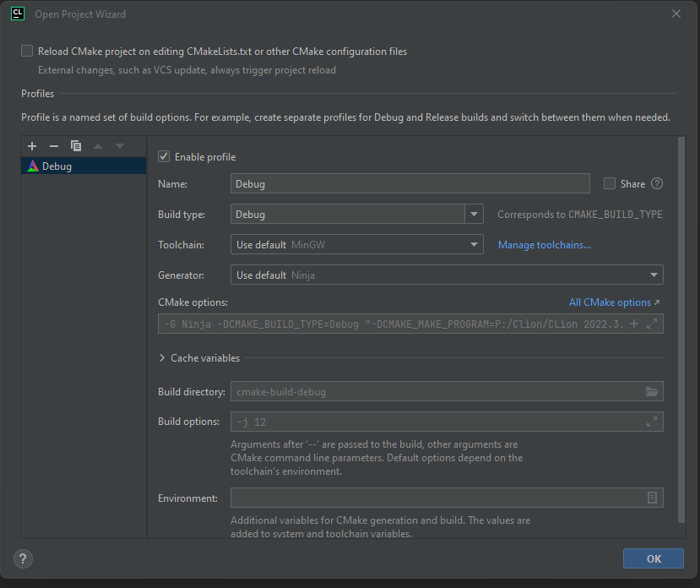Click the CLion logo icon
The height and width of the screenshot is (588, 700).
[x=18, y=14]
